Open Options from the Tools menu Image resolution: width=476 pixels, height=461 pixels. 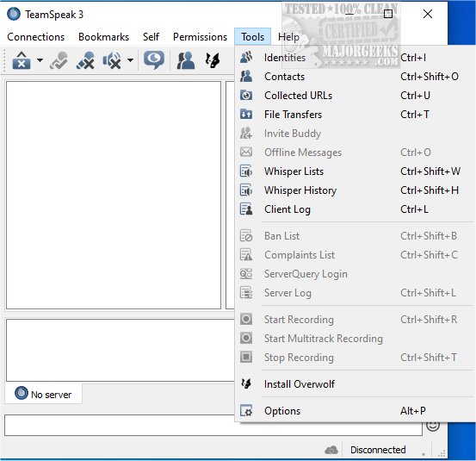click(x=355, y=411)
